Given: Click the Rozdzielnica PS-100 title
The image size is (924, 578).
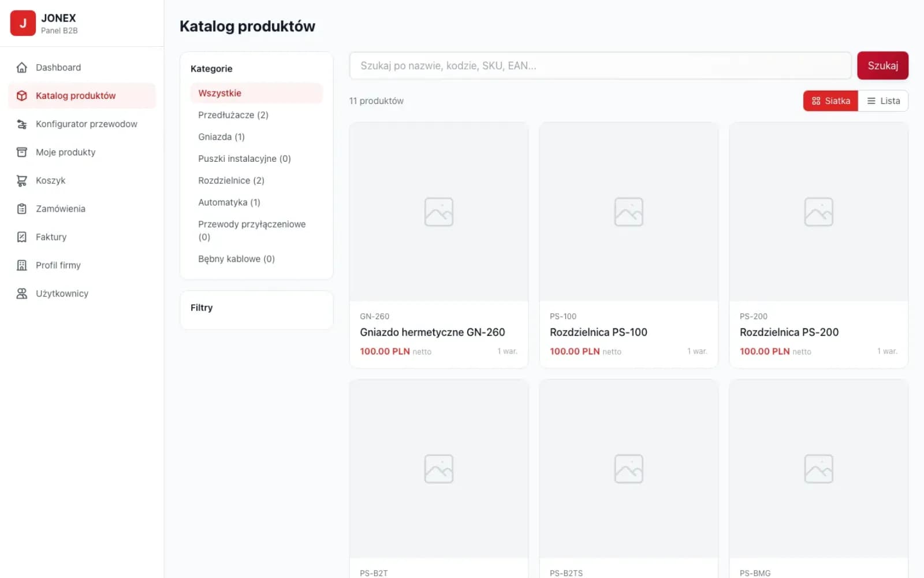Looking at the screenshot, I should (598, 332).
